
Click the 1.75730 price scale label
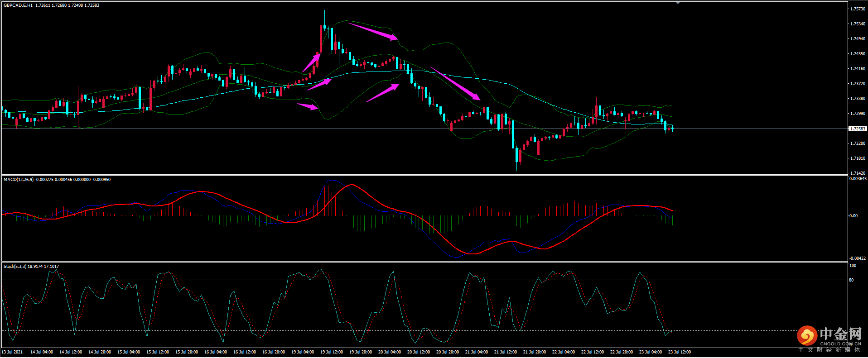pos(857,9)
